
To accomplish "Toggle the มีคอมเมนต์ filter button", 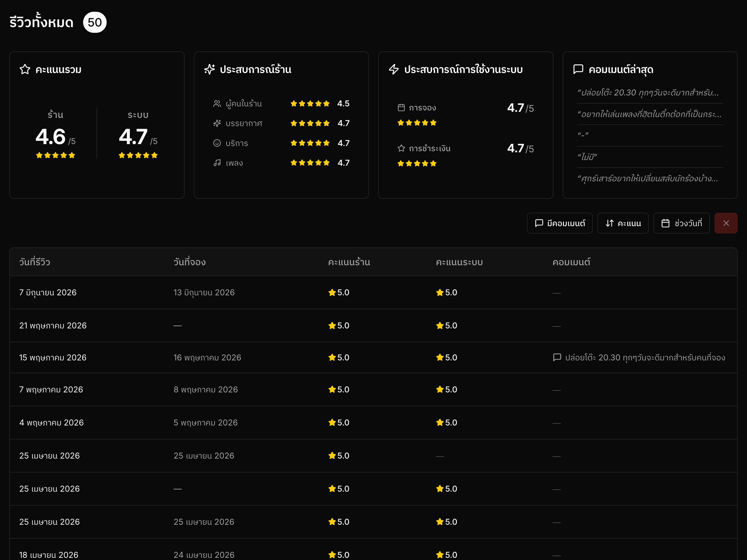I will 560,223.
